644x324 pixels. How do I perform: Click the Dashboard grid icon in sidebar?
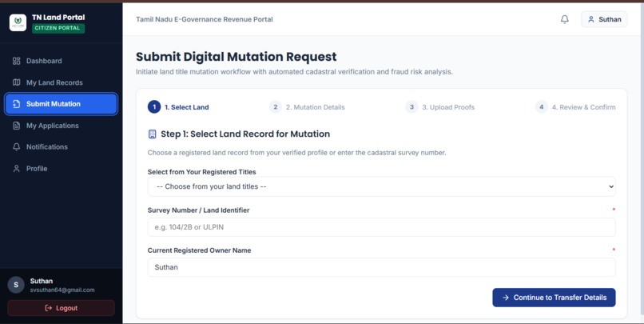point(17,61)
